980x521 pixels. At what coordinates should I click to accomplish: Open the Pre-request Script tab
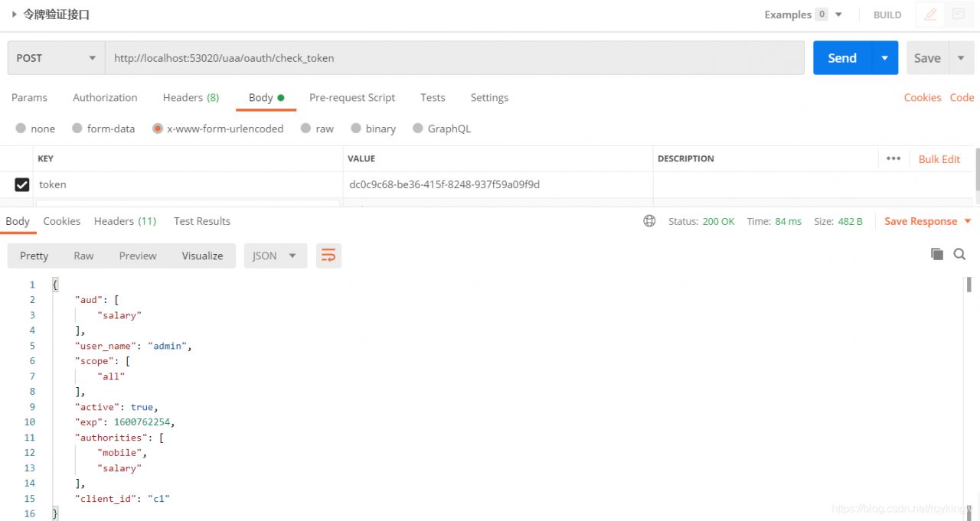(352, 98)
